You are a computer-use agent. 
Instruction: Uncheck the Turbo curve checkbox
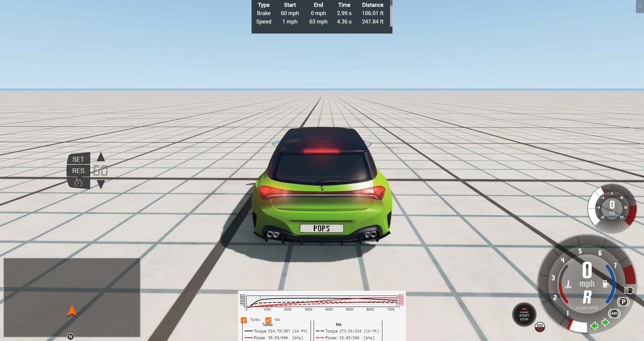(244, 320)
